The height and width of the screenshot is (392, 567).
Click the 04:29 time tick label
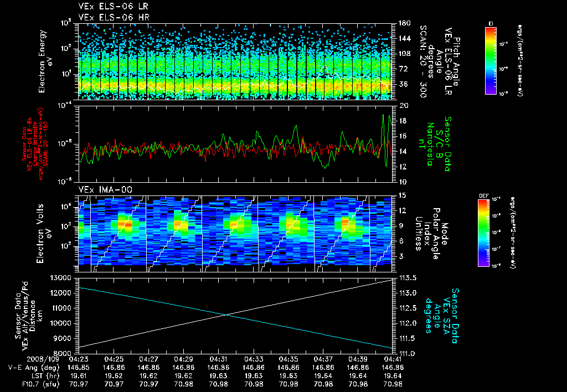tap(184, 359)
